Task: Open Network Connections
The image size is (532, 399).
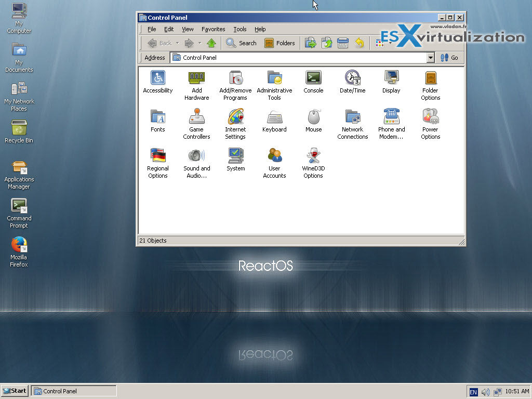Action: (353, 124)
